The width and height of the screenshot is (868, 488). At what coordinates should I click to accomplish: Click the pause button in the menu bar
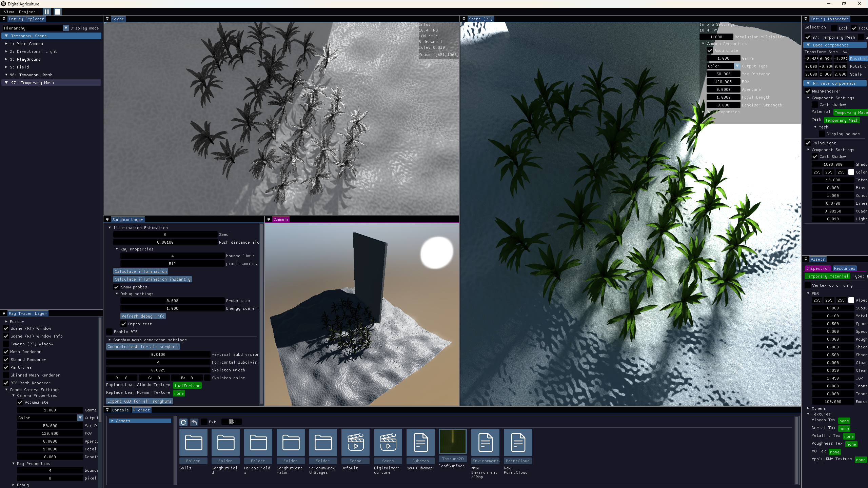47,12
